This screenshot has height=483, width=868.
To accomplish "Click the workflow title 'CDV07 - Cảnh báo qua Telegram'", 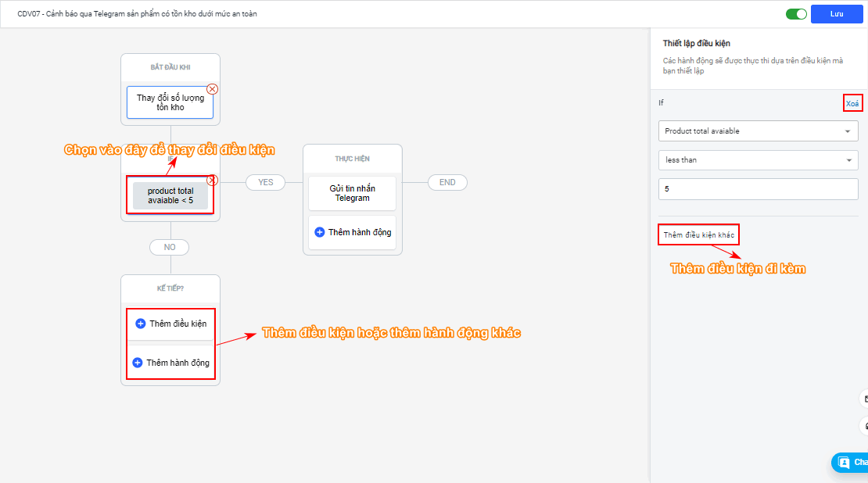I will (x=138, y=14).
